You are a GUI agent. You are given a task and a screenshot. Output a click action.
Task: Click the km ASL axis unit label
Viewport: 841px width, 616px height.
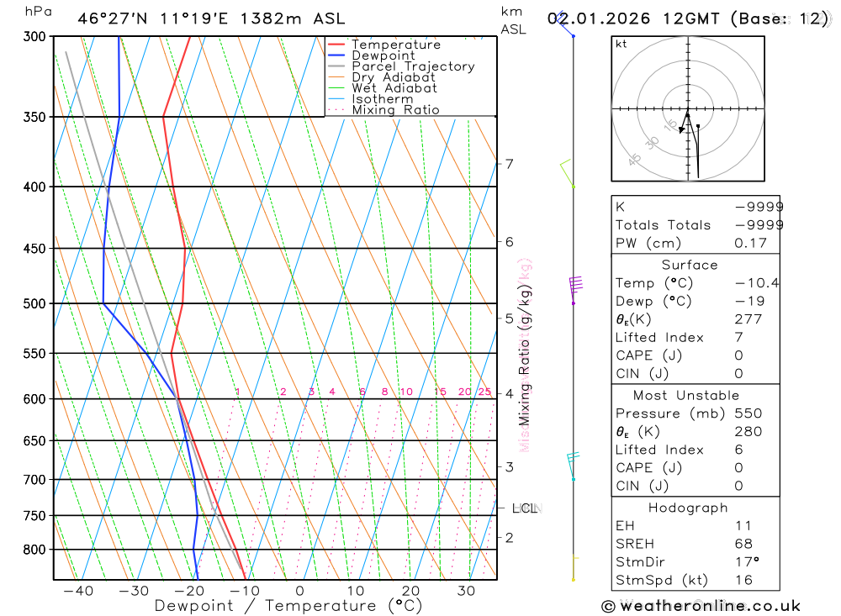(513, 20)
